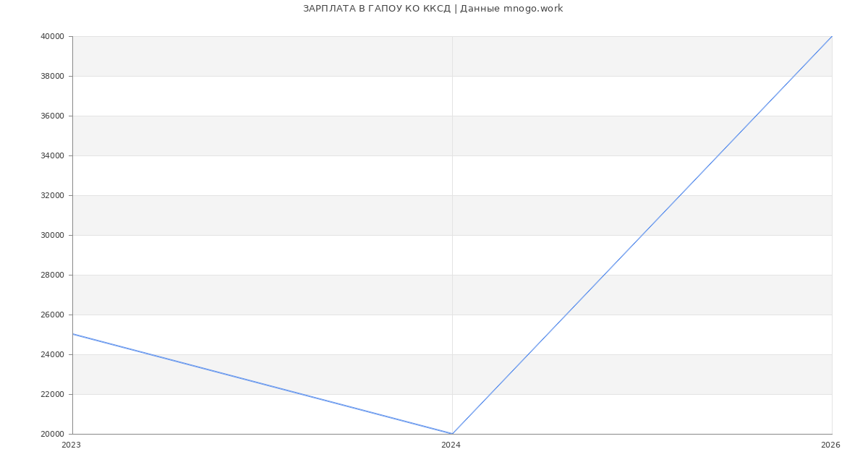Click the 30000 y-axis label
The height and width of the screenshot is (470, 868).
pyautogui.click(x=51, y=235)
